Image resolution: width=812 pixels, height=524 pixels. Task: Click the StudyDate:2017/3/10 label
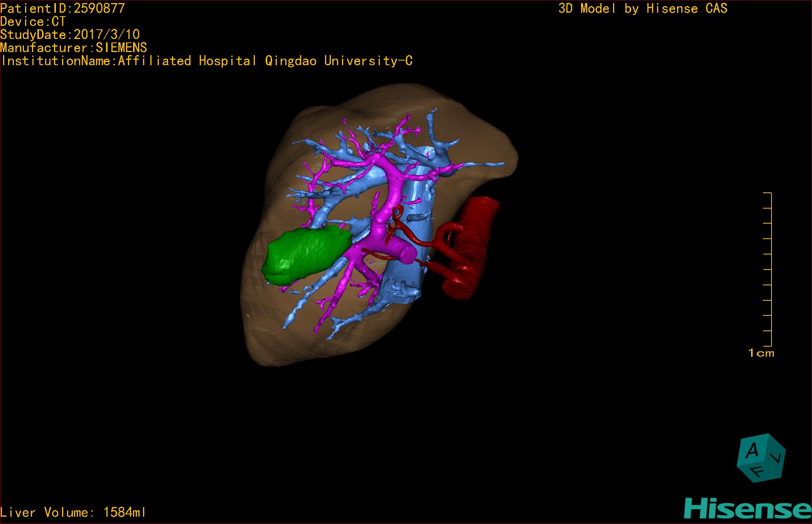tap(70, 34)
